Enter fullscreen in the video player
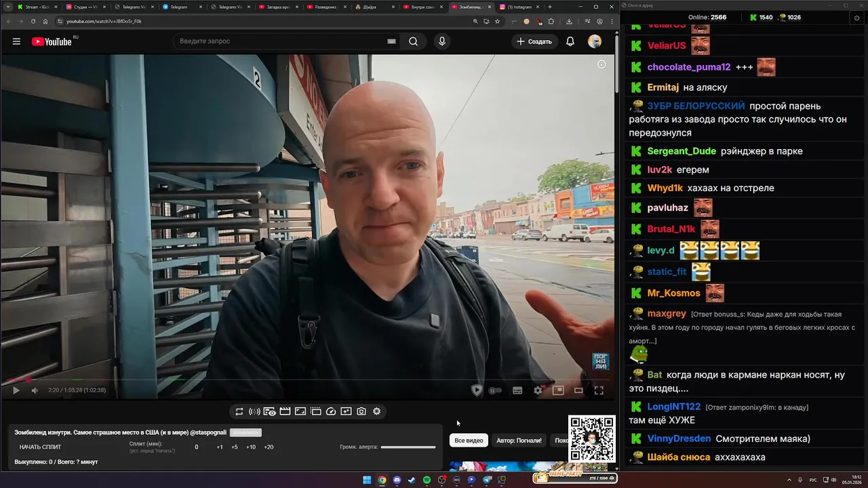Image resolution: width=868 pixels, height=488 pixels. point(599,390)
